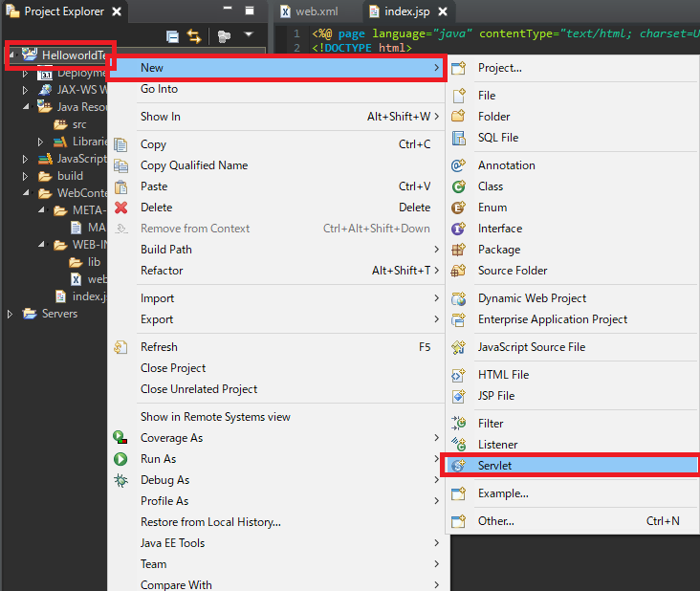The width and height of the screenshot is (700, 591).
Task: Open the Profile As submenu
Action: (x=276, y=501)
